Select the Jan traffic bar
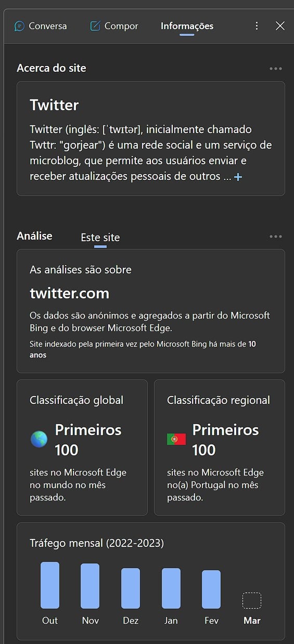This screenshot has height=644, width=294. coord(171,588)
